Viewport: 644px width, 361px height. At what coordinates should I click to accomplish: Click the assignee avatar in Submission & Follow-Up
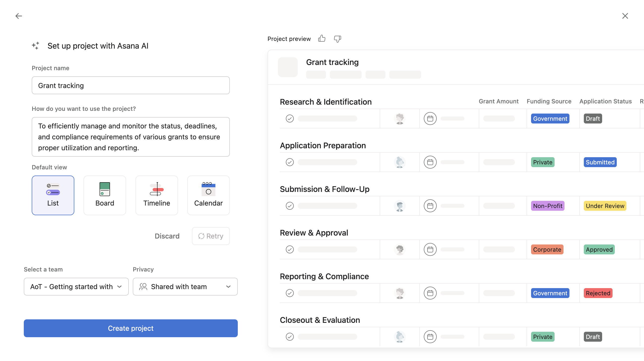click(400, 206)
